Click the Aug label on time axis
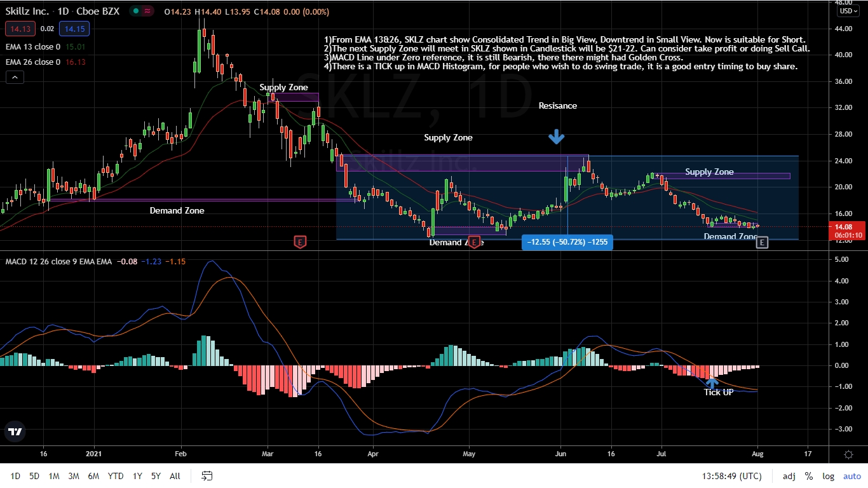 759,454
